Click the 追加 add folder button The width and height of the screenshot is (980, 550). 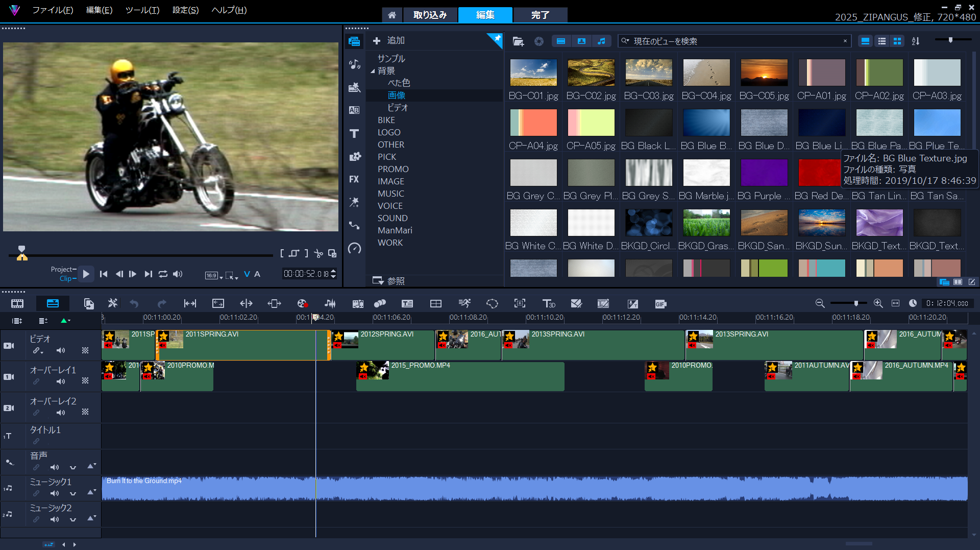point(388,40)
